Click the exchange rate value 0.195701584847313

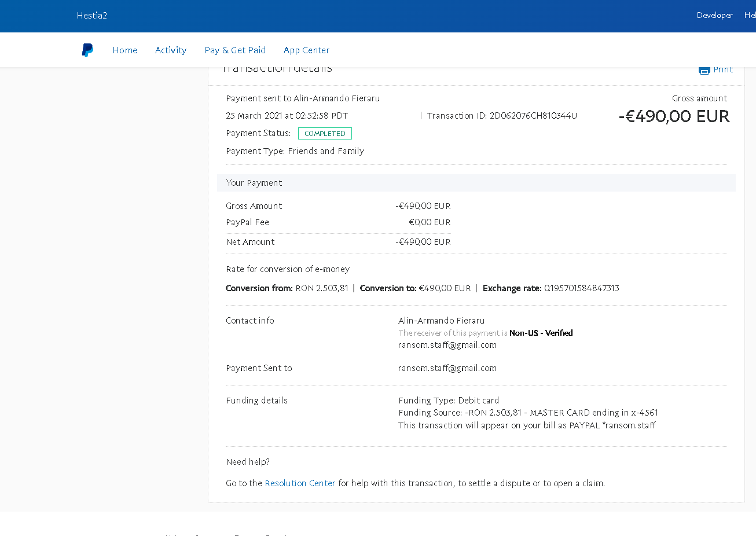(582, 288)
